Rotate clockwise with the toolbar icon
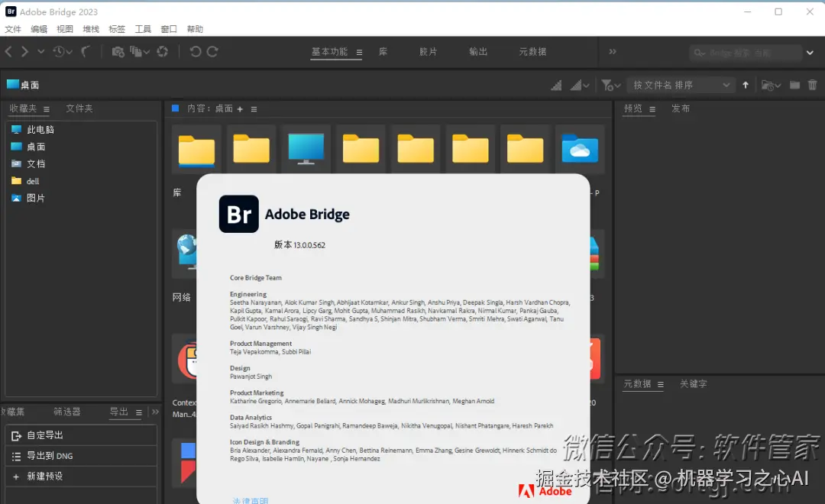The height and width of the screenshot is (504, 825). point(212,52)
